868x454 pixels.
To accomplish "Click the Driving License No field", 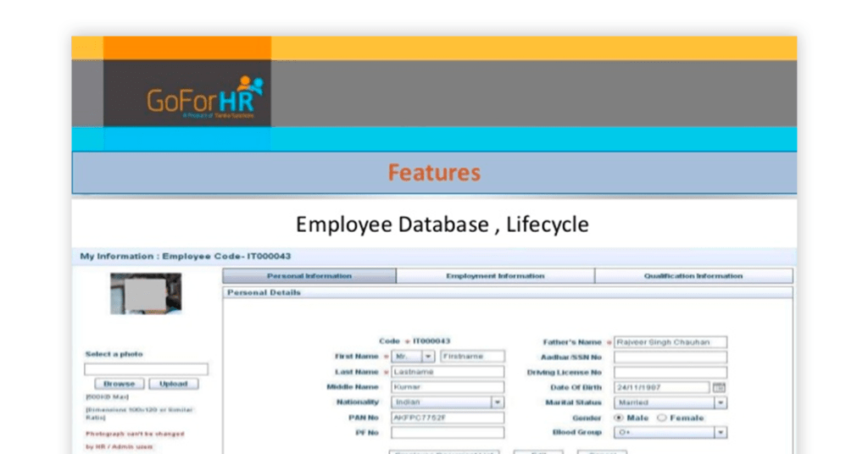I will pos(670,372).
